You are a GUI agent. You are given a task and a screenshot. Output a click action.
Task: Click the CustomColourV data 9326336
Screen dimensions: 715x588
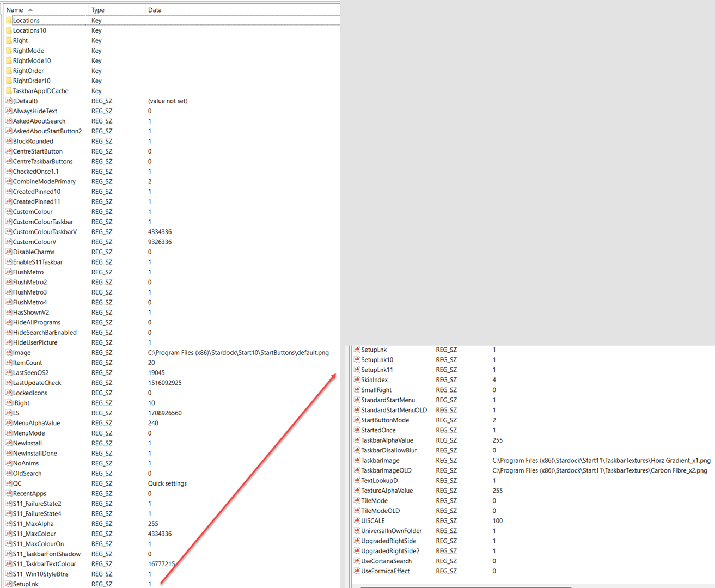click(x=160, y=242)
